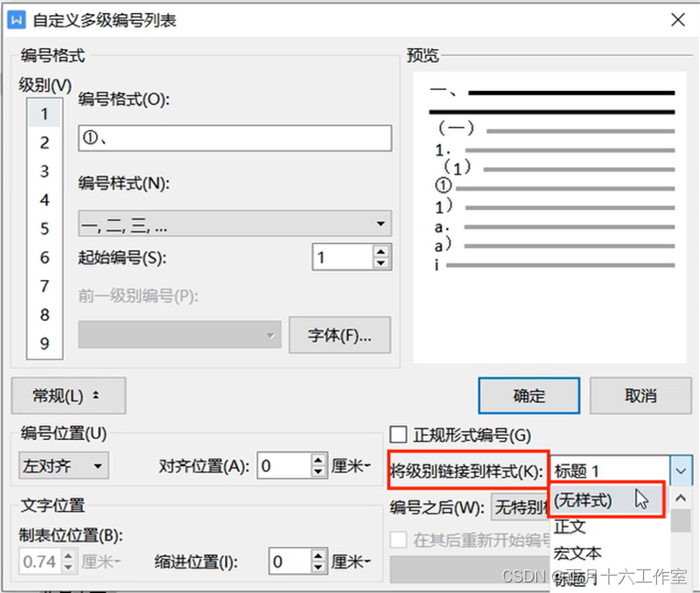Check the 在其后重新开始编号 option
This screenshot has width=700, height=593.
(x=399, y=540)
